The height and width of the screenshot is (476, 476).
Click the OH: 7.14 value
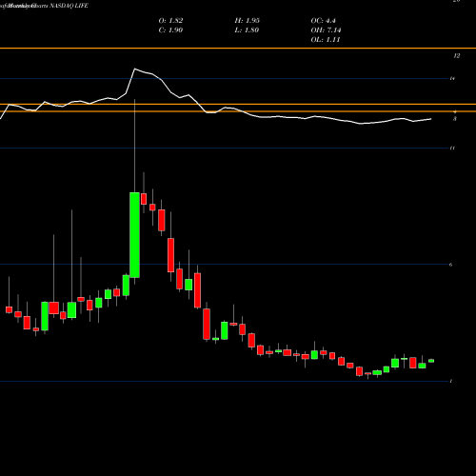click(x=326, y=30)
